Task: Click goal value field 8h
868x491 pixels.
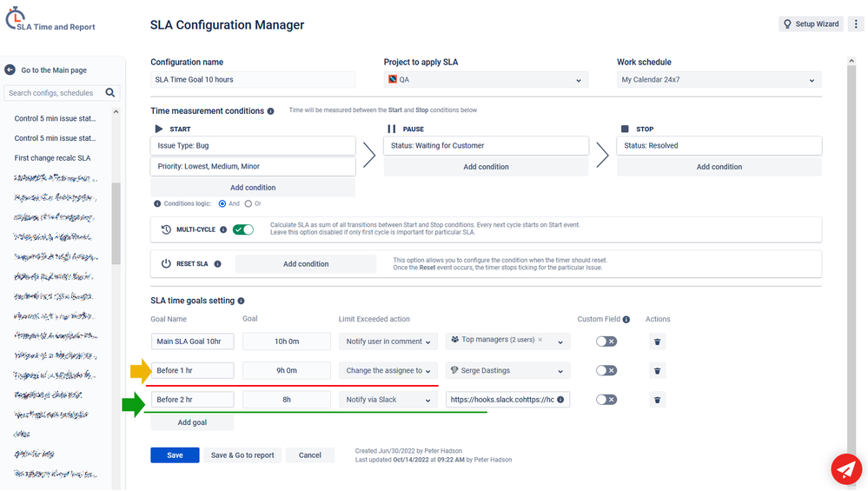Action: coord(286,400)
